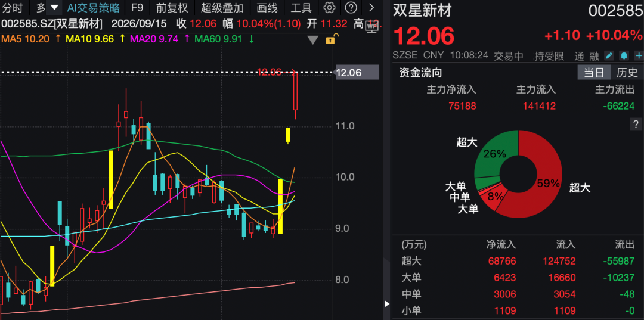
Task: Click the 融 margin tag
Action: pyautogui.click(x=596, y=56)
